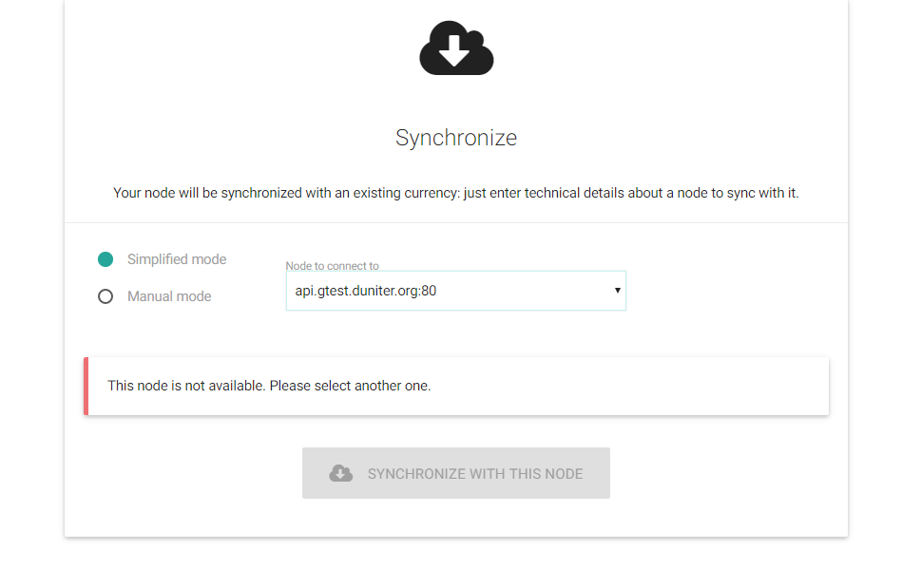Click the red bar of the error alert
This screenshot has width=902, height=588.
pyautogui.click(x=86, y=387)
